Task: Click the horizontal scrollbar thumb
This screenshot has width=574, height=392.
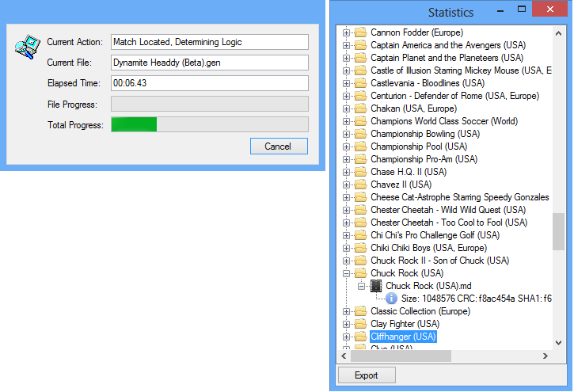Action: point(401,356)
